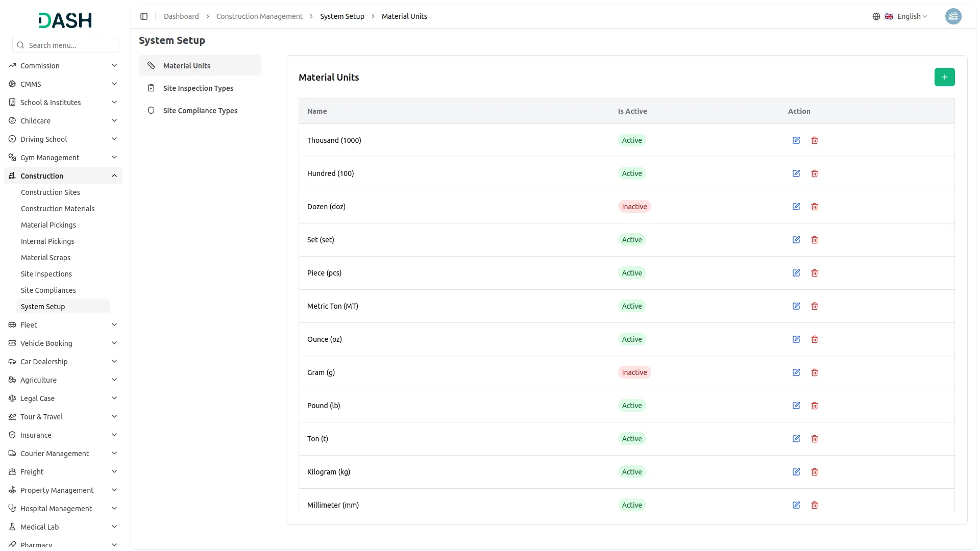
Task: Open Material Scraps in the sidebar
Action: (45, 258)
